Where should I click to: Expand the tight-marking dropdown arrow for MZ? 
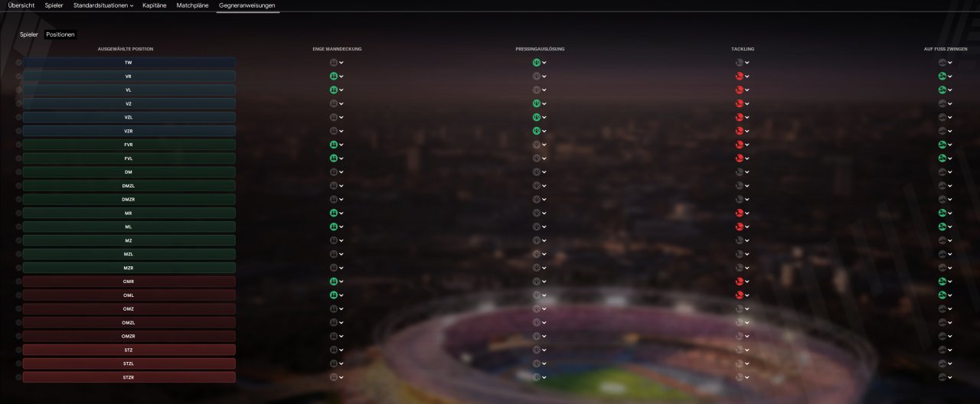341,241
